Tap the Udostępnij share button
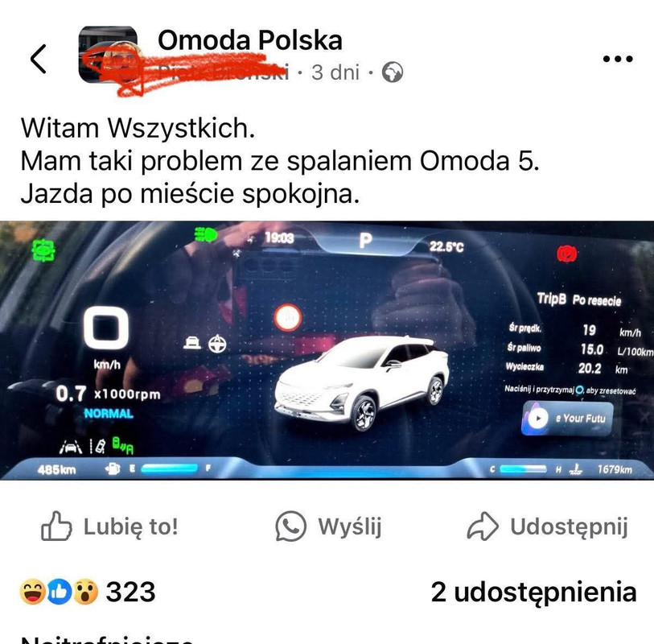Image resolution: width=654 pixels, height=644 pixels. [547, 526]
